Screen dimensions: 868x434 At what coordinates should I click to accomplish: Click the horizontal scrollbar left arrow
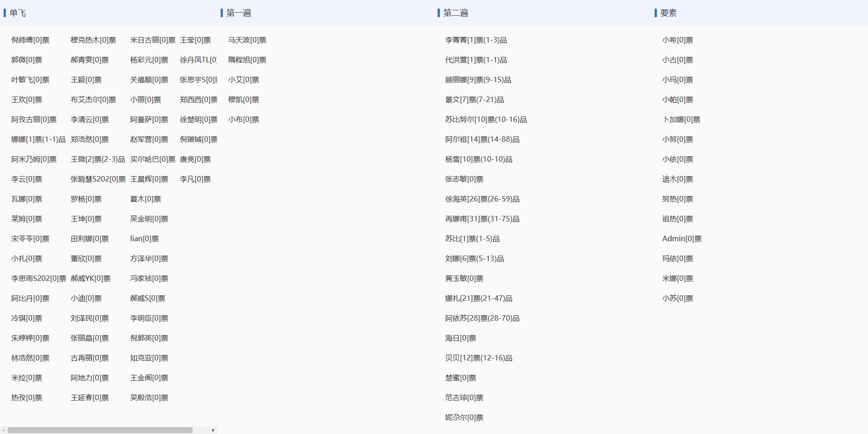[x=4, y=430]
